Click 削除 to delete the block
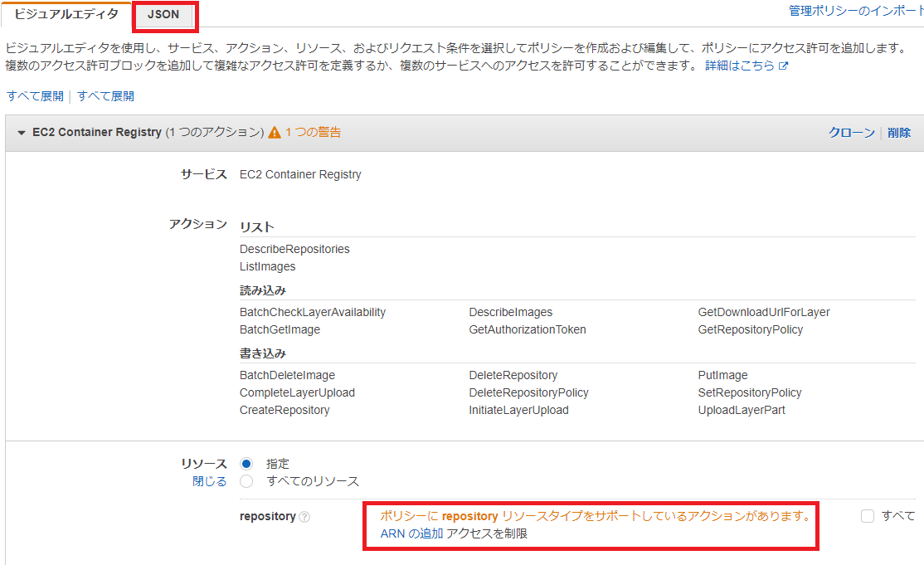This screenshot has width=924, height=565. click(898, 133)
